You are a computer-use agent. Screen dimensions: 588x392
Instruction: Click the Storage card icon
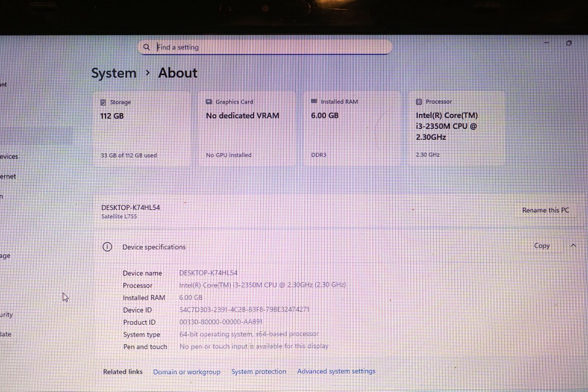click(103, 102)
